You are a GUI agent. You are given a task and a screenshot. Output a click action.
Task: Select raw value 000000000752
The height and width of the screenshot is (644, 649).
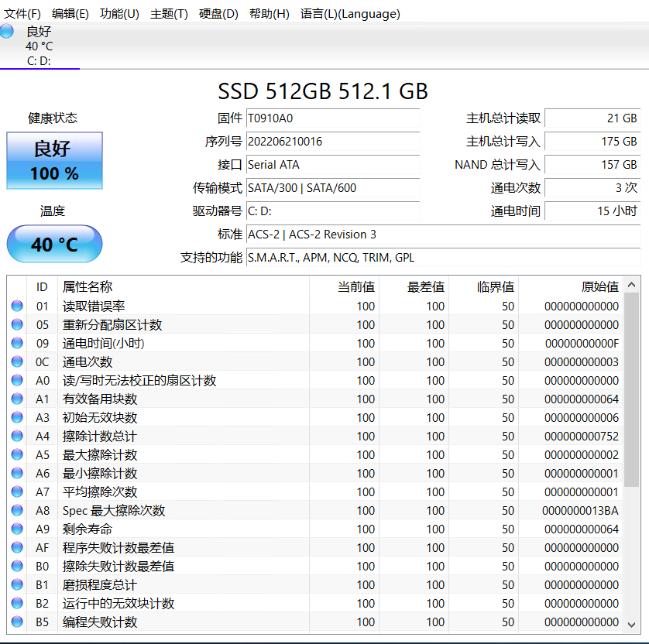pyautogui.click(x=582, y=436)
